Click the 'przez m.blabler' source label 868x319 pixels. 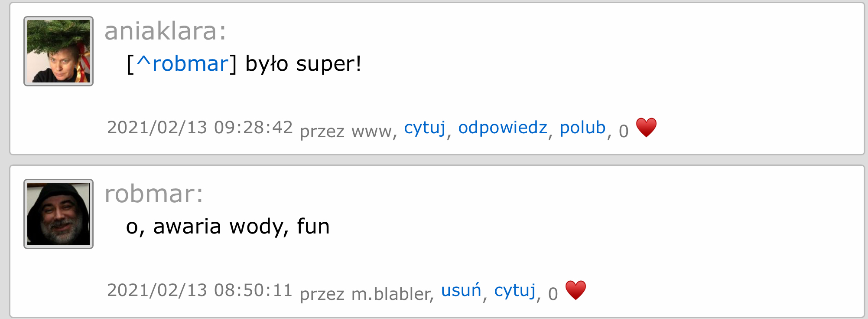[x=365, y=293]
